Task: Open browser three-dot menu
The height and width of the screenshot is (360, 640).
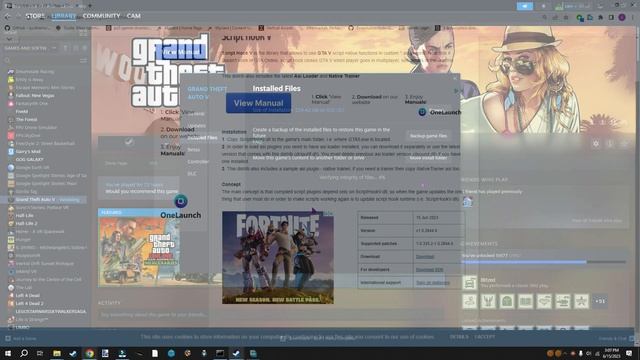Action: click(633, 18)
